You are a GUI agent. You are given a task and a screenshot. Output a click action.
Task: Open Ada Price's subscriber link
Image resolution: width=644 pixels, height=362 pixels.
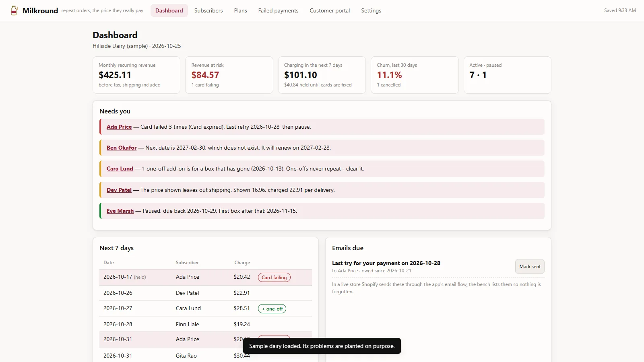(x=119, y=127)
